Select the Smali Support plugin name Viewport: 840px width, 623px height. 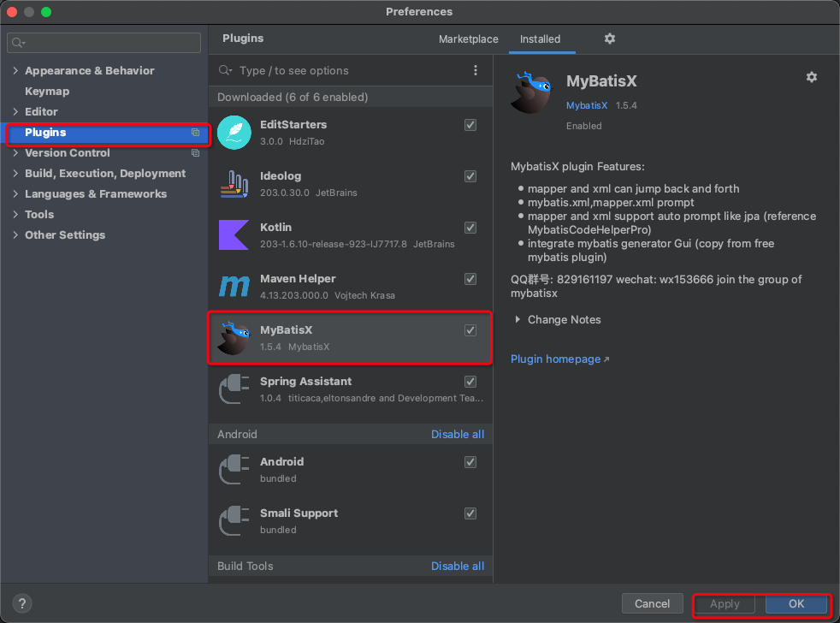(299, 513)
